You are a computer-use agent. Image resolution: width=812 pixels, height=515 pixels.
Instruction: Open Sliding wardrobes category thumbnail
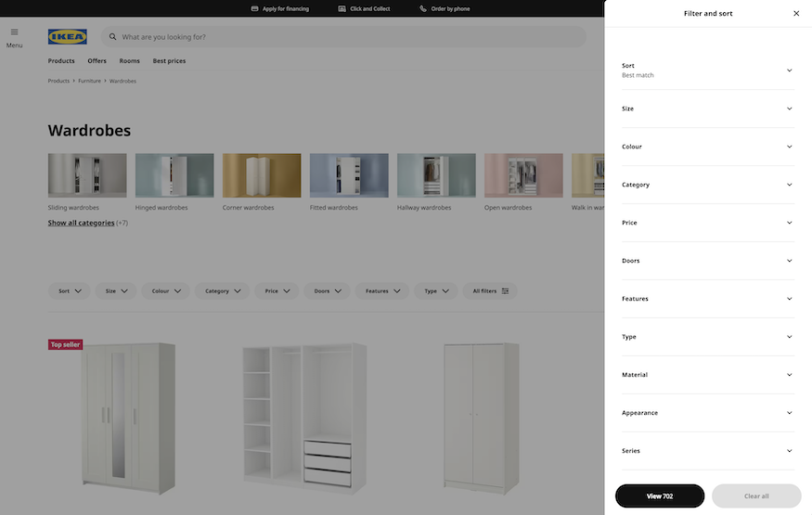coord(87,175)
